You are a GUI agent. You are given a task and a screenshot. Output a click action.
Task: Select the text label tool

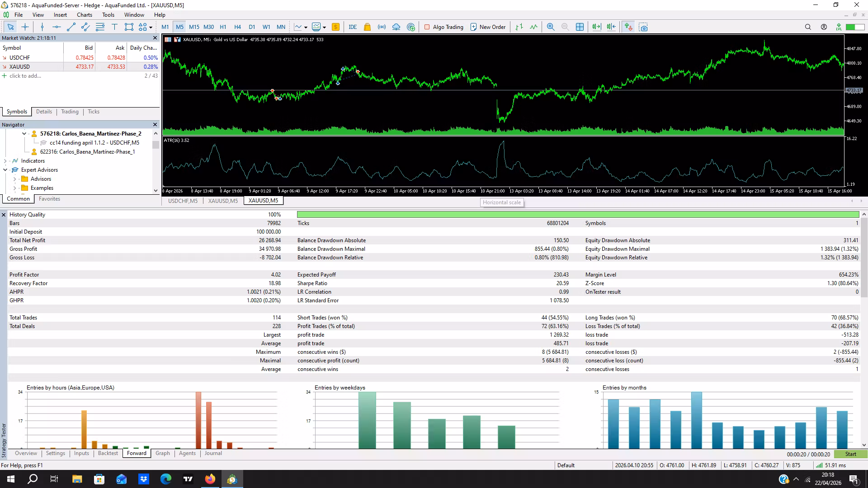[114, 27]
